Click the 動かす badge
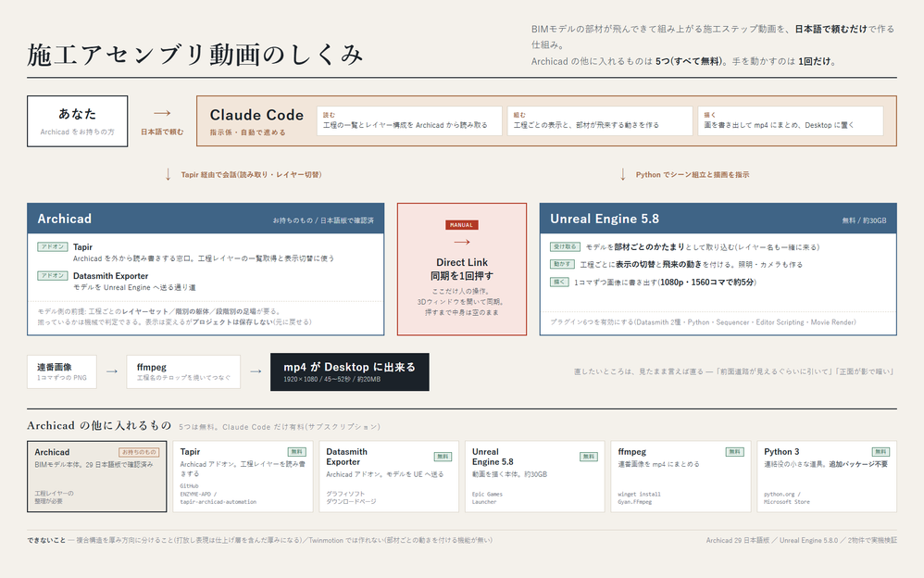Screen dimensions: 924x578 click(x=562, y=264)
